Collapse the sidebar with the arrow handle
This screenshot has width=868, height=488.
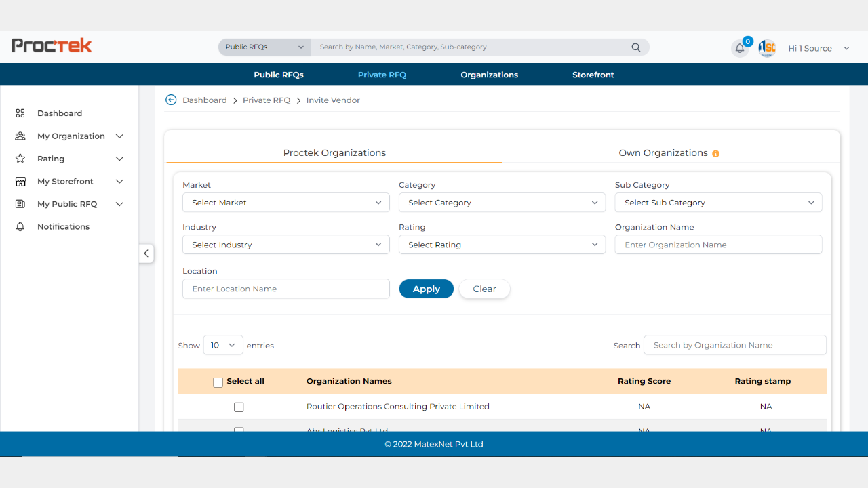point(146,253)
